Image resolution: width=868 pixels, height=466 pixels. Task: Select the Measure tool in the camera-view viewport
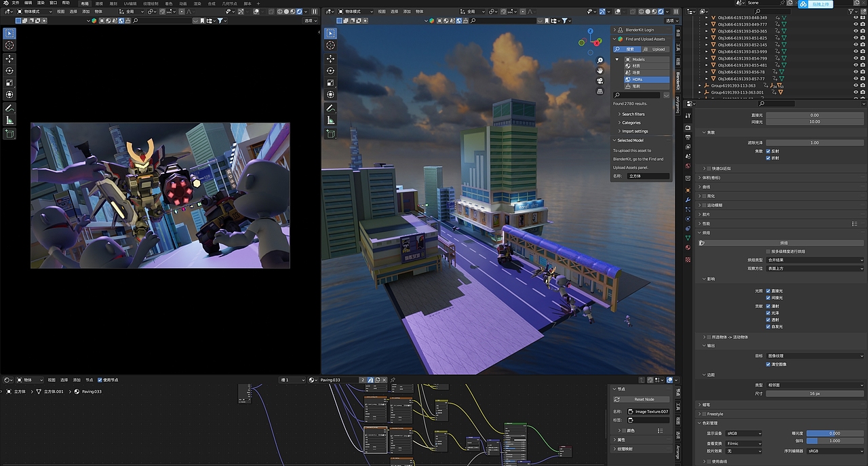point(9,120)
